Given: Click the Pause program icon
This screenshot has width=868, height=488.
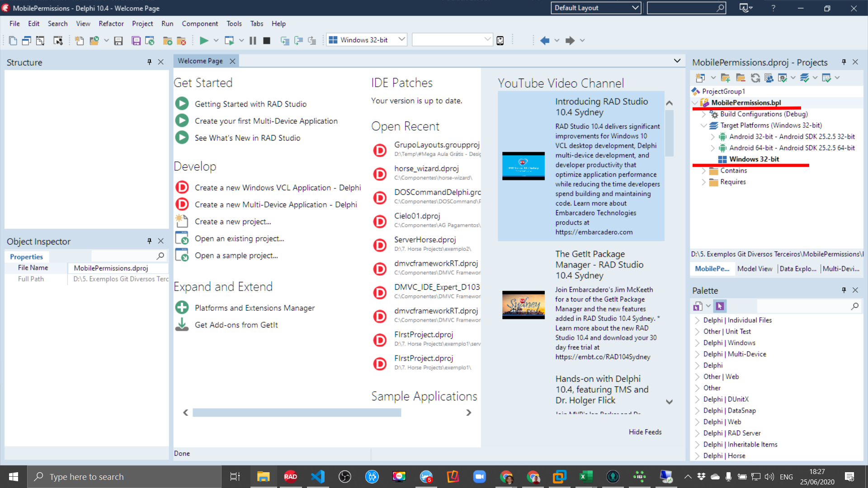Looking at the screenshot, I should point(253,41).
